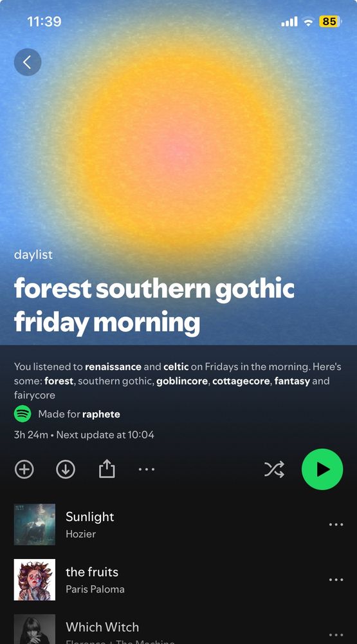Open the fruits album artwork thumbnail

tap(35, 580)
